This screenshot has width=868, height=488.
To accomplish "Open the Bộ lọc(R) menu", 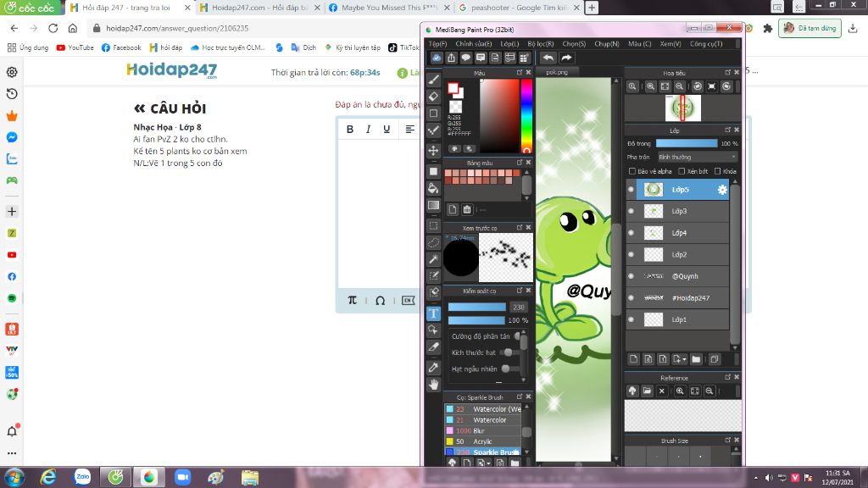I will click(540, 44).
